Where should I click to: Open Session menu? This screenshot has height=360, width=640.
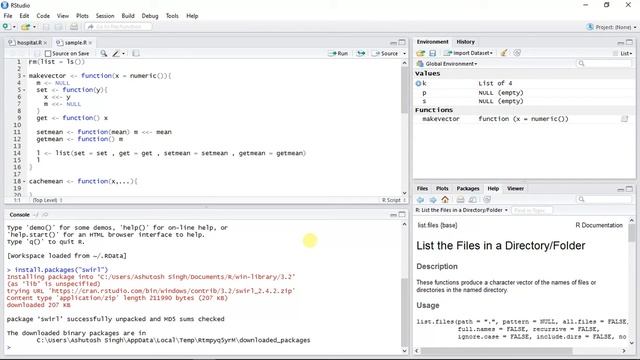coord(105,16)
